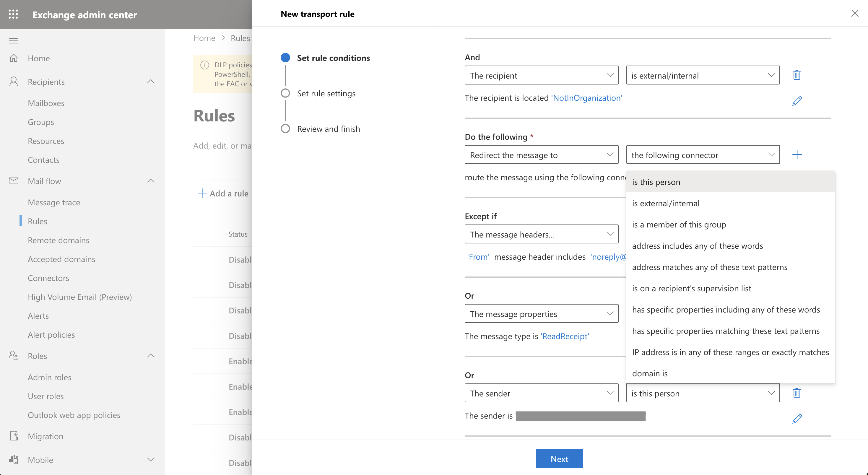Image resolution: width=868 pixels, height=475 pixels.
Task: Collapse the Recipients section chevron
Action: [x=151, y=82]
